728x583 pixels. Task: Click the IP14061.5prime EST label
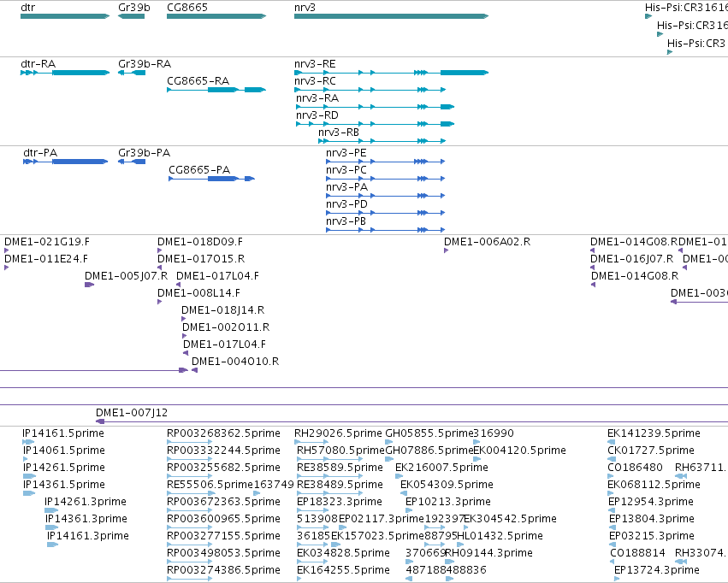[x=64, y=450]
